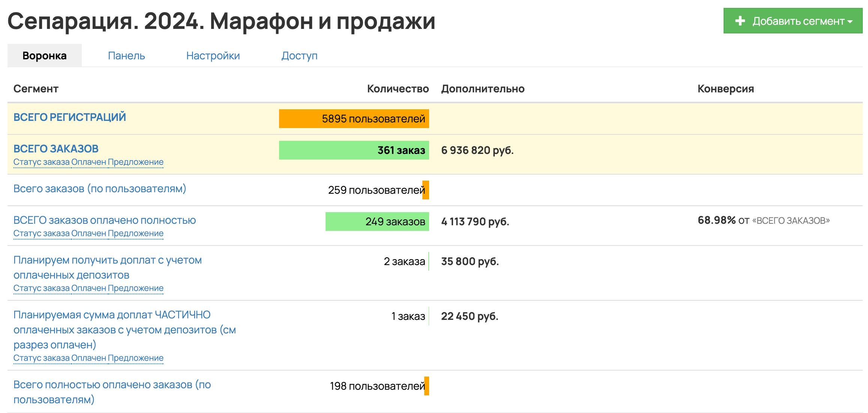
Task: Open the ВСЕГО РЕГИСТРАЦИЙ segment
Action: [x=69, y=117]
